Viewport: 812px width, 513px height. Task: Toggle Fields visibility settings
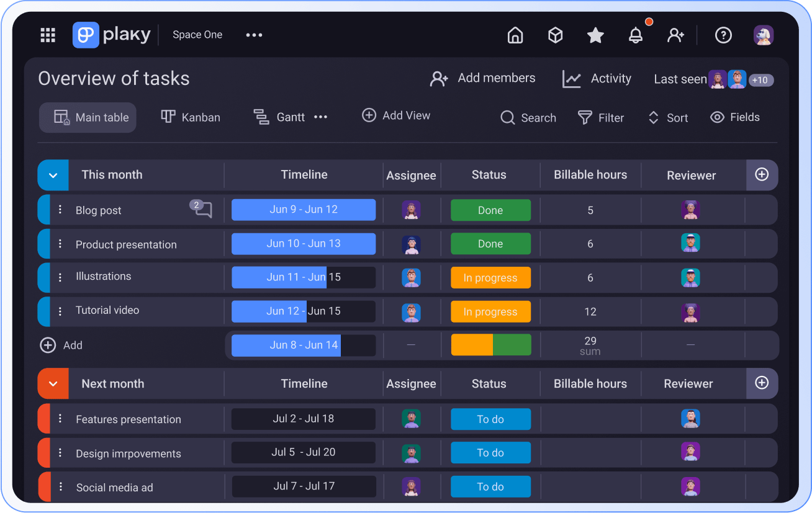(735, 117)
